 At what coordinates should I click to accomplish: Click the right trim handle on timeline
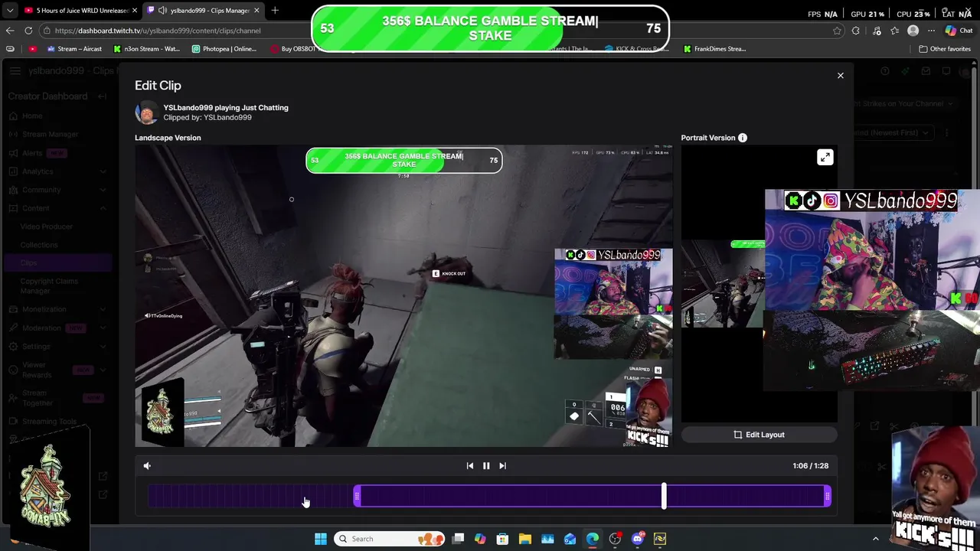[828, 497]
